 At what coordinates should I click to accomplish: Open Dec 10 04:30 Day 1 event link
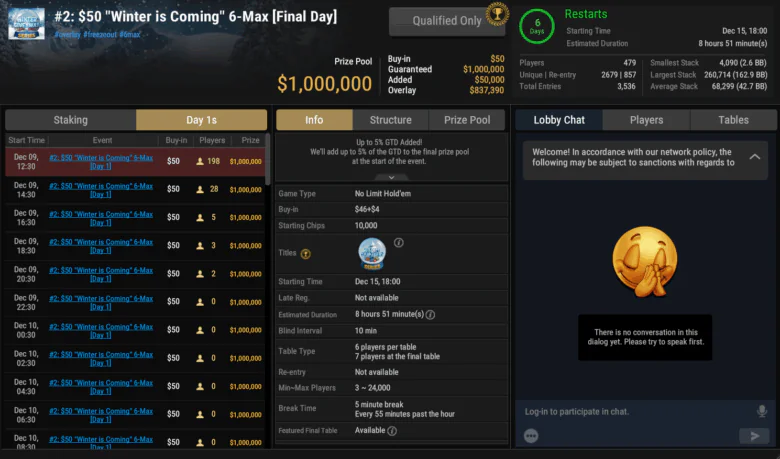click(101, 387)
